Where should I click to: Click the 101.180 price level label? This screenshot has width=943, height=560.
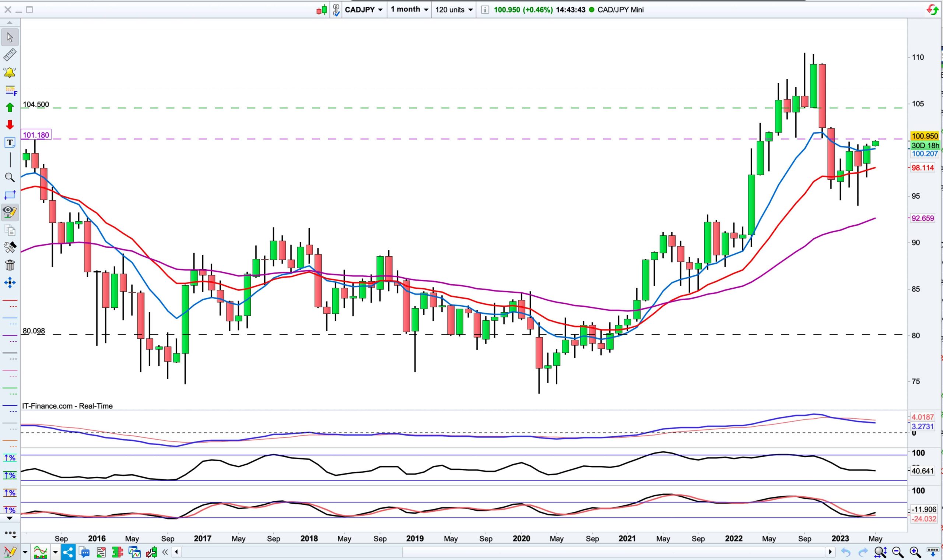coord(36,135)
